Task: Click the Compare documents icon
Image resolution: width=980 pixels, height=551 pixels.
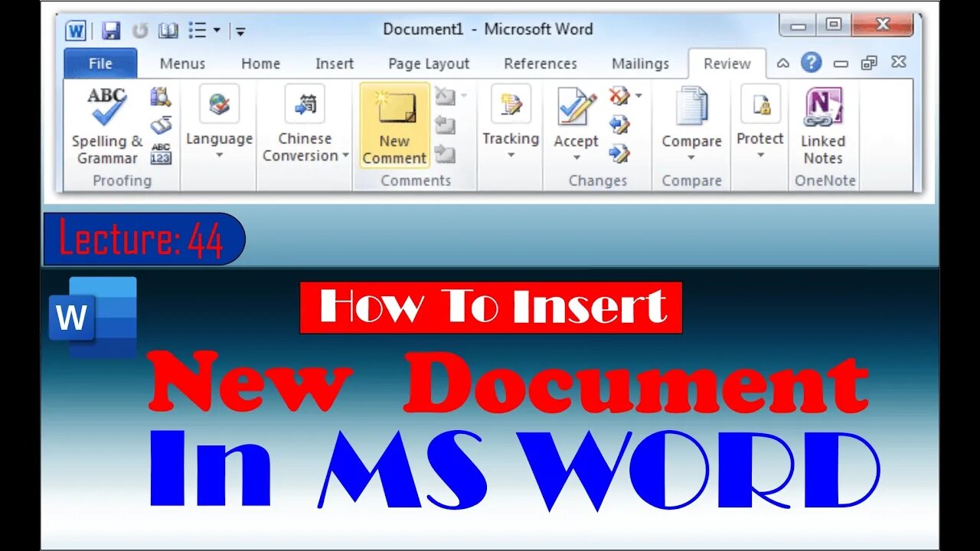Action: coord(691,106)
